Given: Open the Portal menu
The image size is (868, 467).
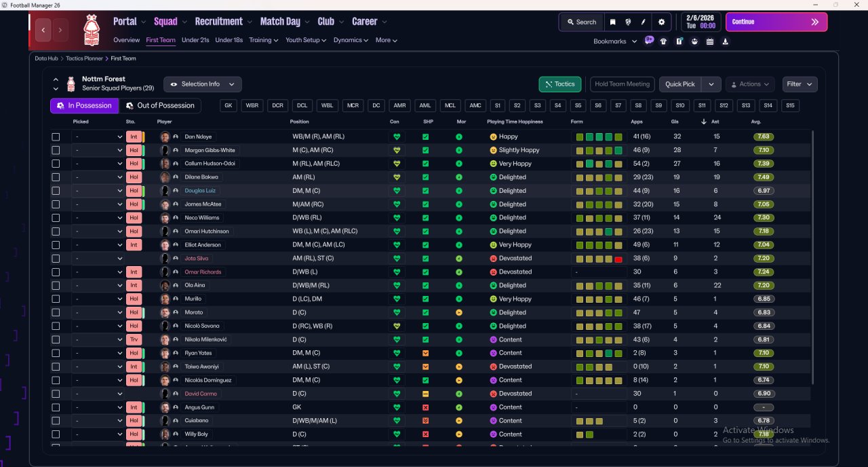Looking at the screenshot, I should [129, 22].
